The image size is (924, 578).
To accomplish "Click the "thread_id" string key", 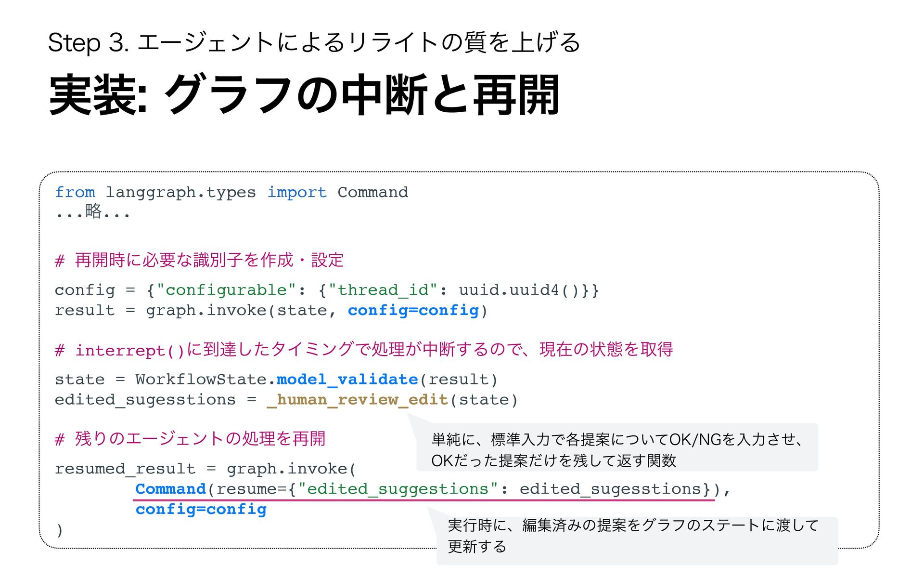I will 383,290.
